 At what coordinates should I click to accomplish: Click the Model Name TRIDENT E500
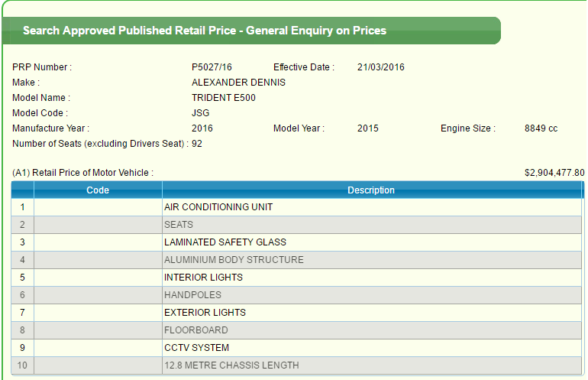(x=224, y=98)
